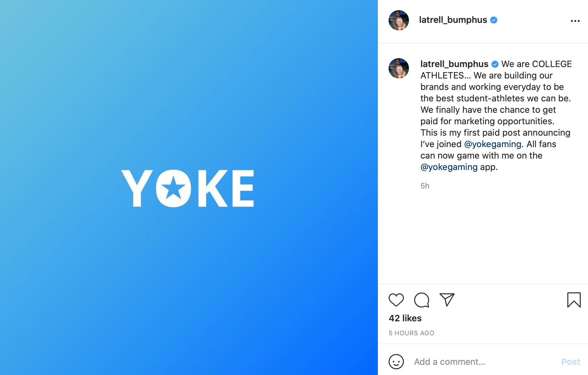Click the 5h caption timestamp
The height and width of the screenshot is (375, 588).
425,186
